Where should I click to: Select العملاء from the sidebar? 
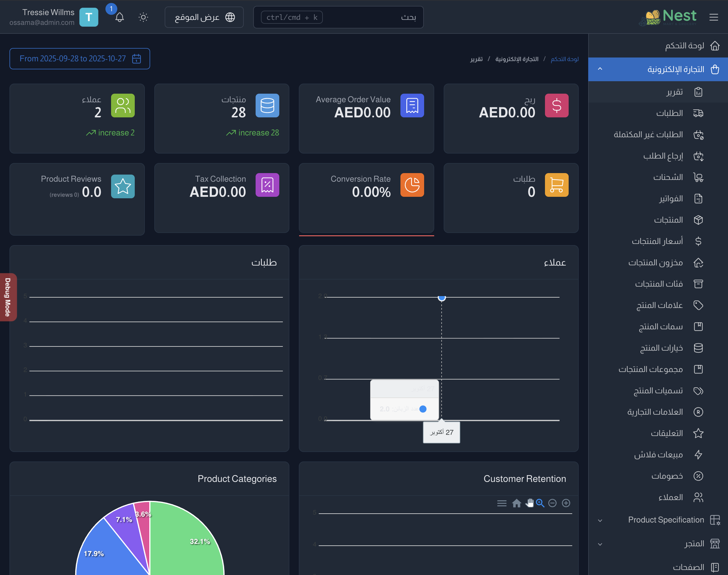[671, 497]
